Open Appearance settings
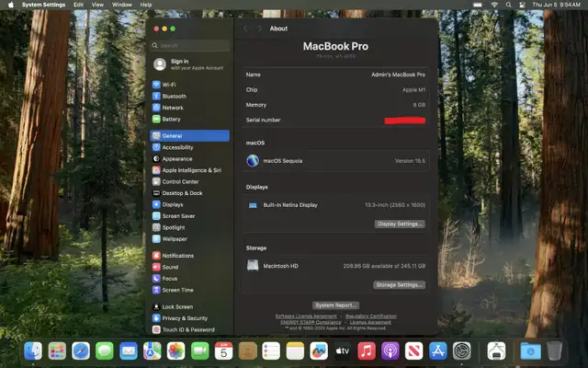The width and height of the screenshot is (588, 368). 189,158
